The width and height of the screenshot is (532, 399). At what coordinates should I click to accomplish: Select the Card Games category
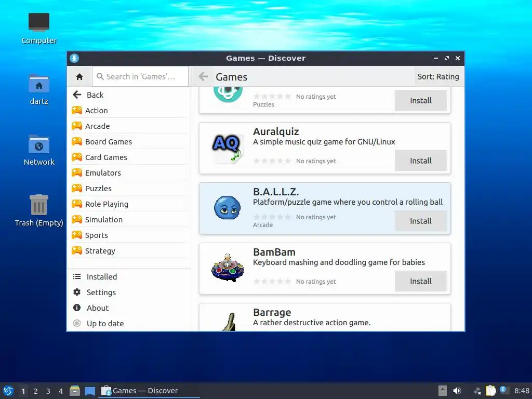[x=129, y=157]
